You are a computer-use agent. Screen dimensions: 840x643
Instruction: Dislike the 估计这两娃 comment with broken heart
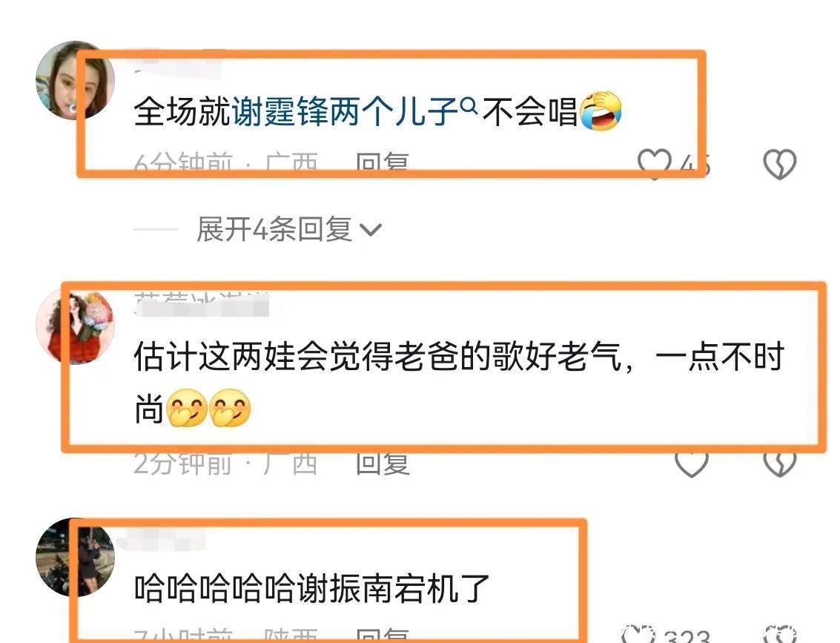tap(779, 464)
